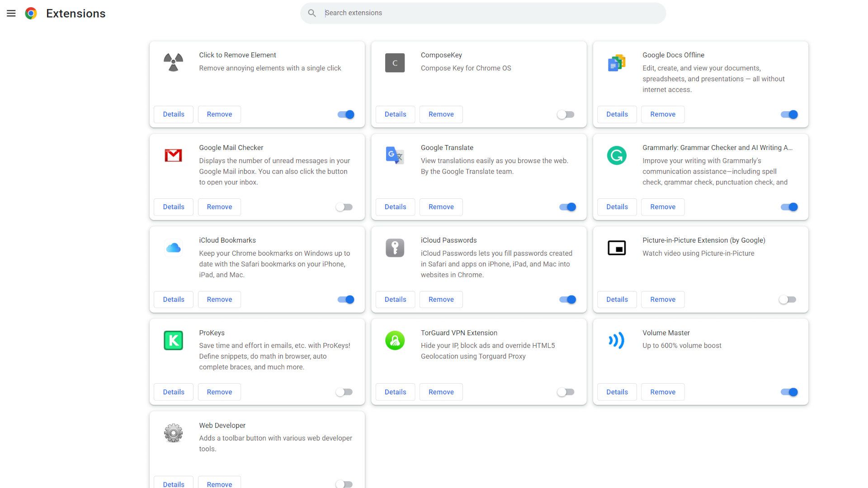
Task: Click the ComposeKey C icon
Action: point(395,62)
